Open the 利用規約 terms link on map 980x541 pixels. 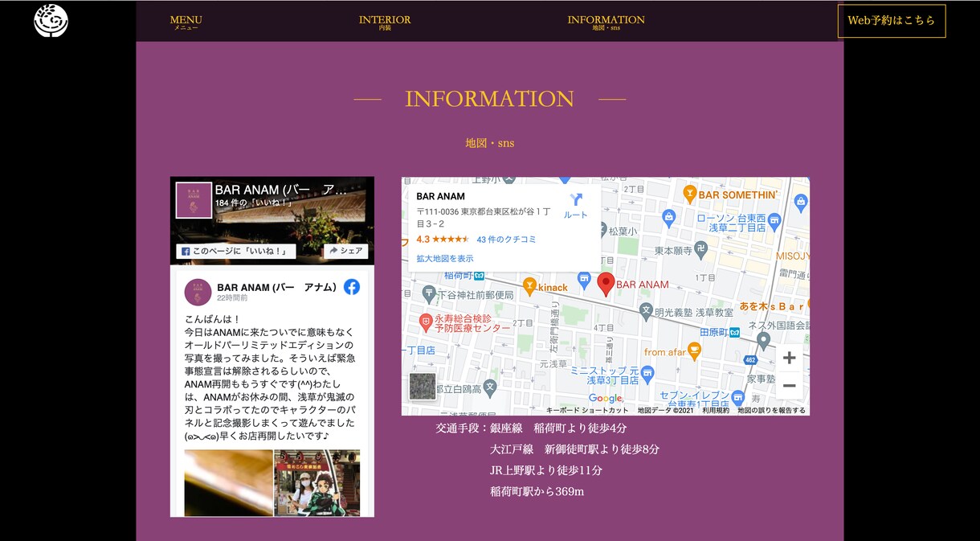pos(716,410)
